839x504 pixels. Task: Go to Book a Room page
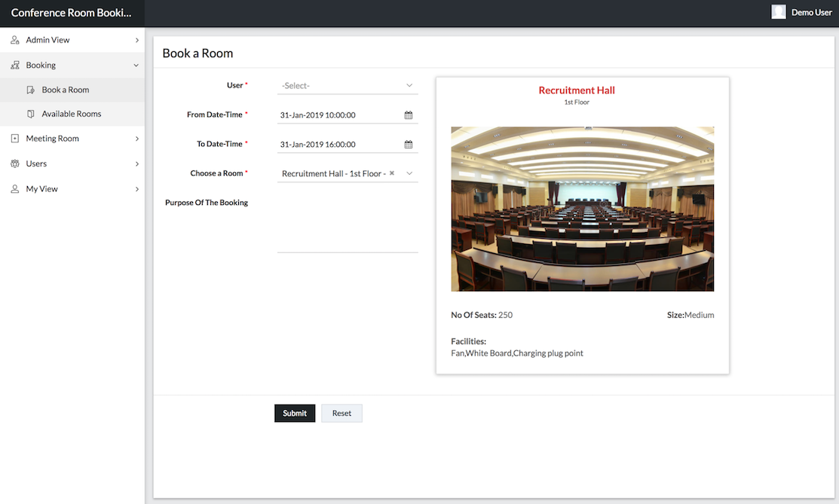pyautogui.click(x=72, y=90)
